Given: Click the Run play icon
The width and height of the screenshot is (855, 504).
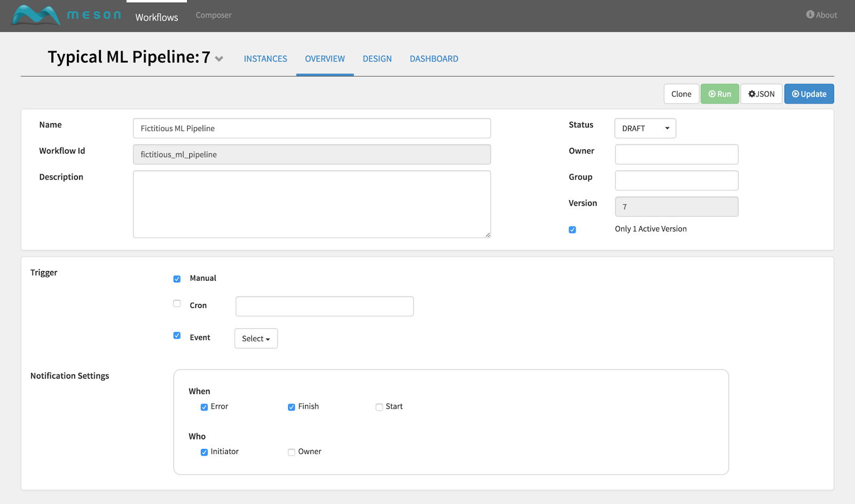Looking at the screenshot, I should (x=712, y=94).
